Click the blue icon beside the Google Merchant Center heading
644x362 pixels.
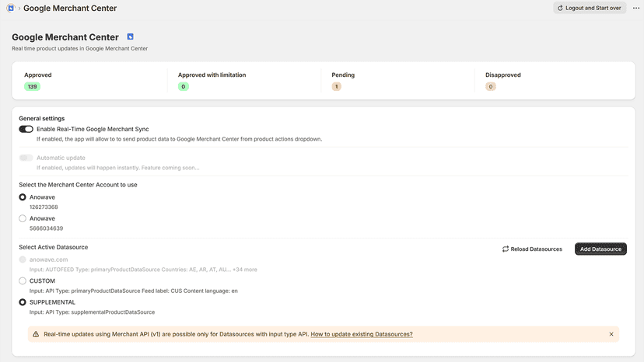coord(130,37)
